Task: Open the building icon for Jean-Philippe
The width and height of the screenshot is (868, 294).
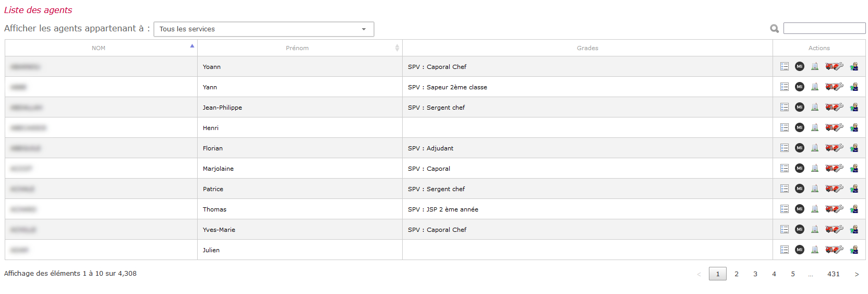Action: click(815, 107)
